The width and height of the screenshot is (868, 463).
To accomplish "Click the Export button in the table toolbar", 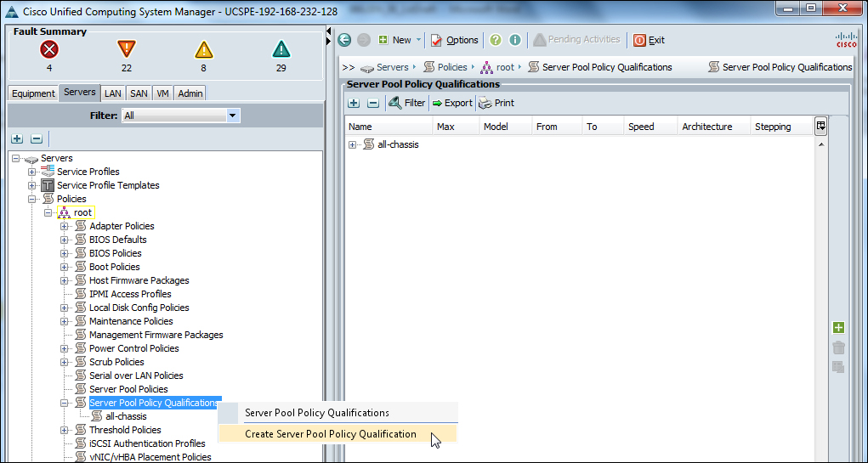I will pos(452,103).
